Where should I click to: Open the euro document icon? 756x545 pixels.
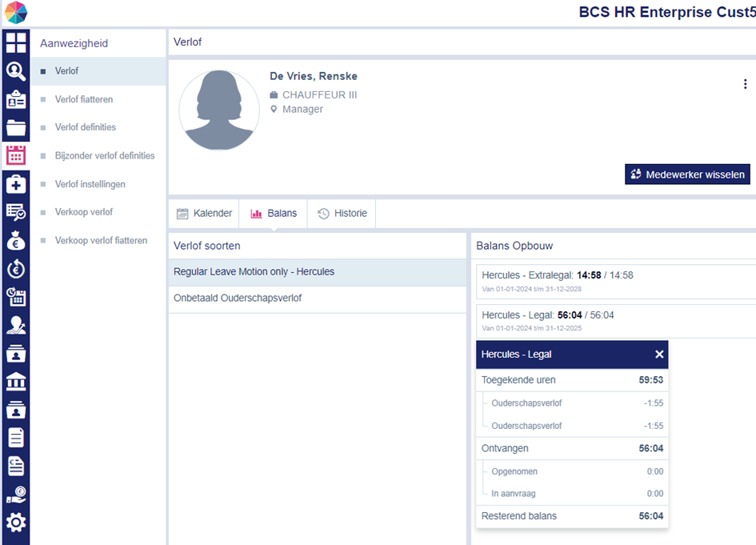[x=16, y=467]
